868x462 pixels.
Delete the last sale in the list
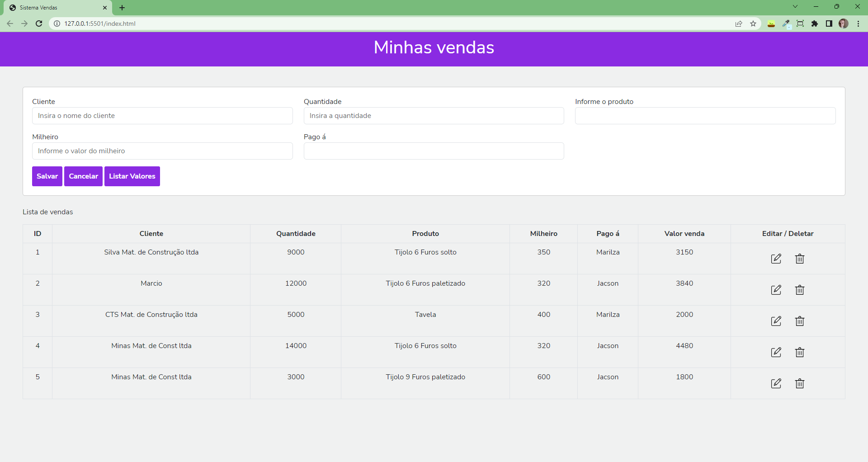coord(799,383)
